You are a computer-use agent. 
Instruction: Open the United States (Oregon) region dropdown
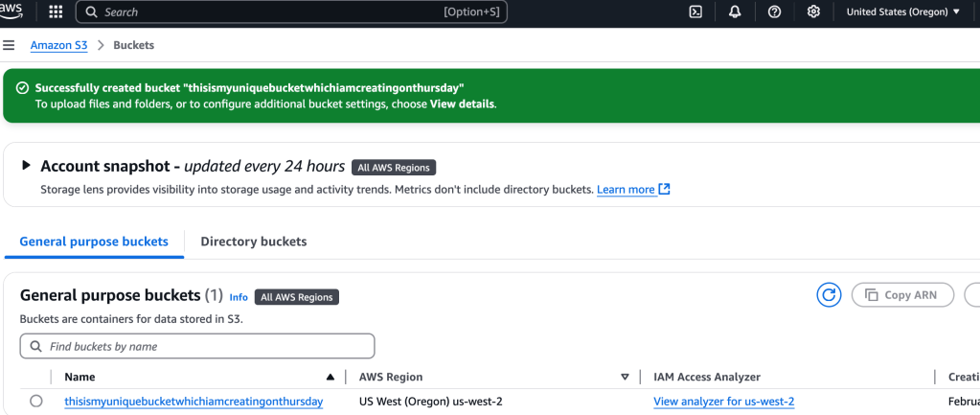click(902, 12)
